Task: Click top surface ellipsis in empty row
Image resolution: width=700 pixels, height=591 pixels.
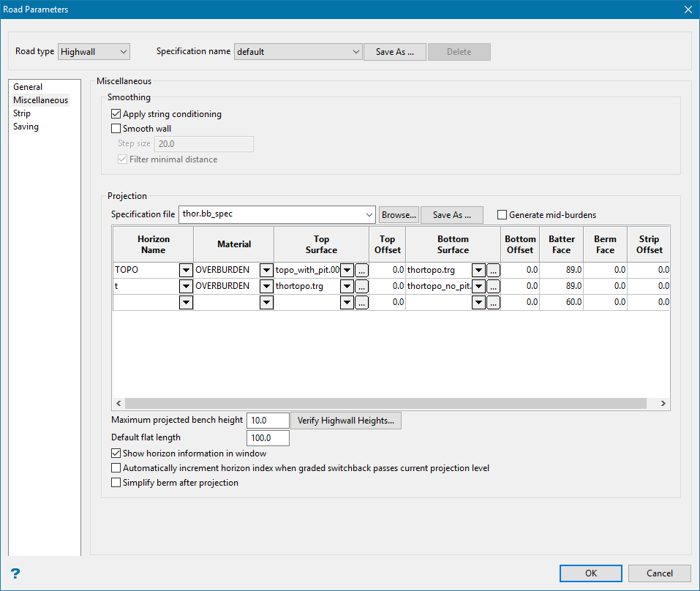Action: (x=361, y=302)
